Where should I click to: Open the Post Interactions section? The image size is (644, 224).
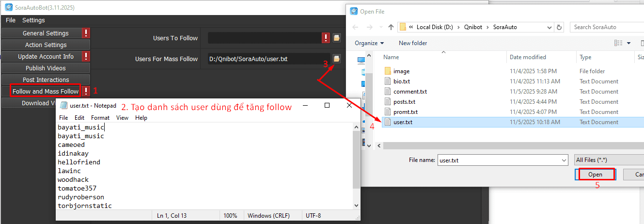pyautogui.click(x=46, y=80)
